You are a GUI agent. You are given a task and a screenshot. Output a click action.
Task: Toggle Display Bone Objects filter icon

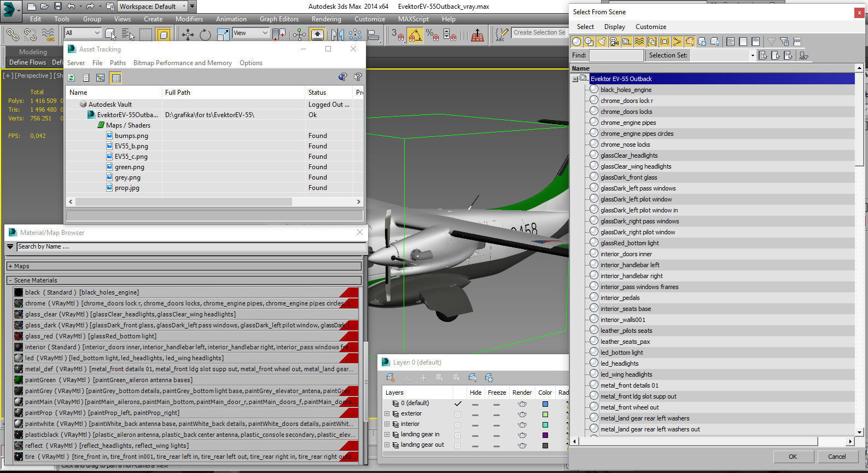click(x=677, y=42)
